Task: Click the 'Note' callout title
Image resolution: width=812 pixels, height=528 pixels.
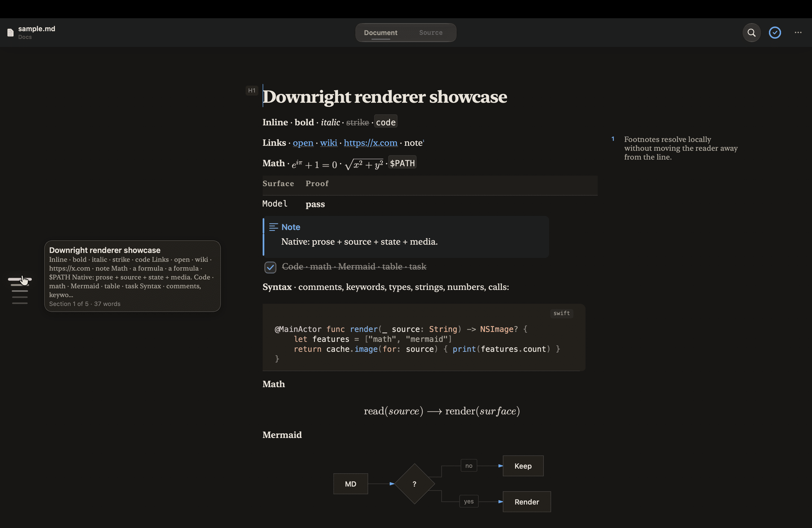Action: coord(291,227)
